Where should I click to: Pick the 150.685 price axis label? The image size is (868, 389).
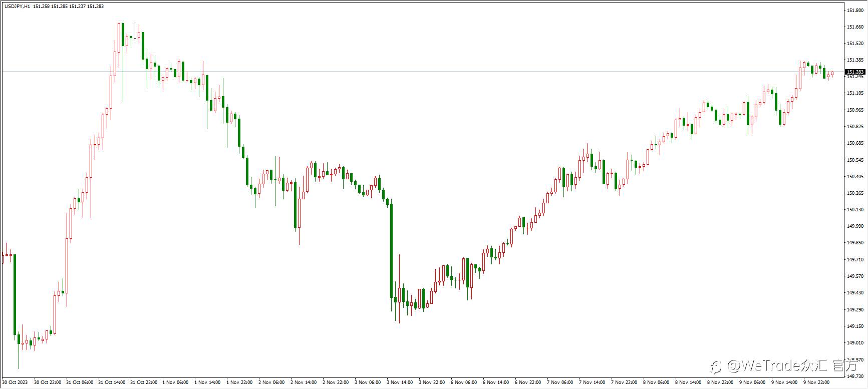click(855, 143)
